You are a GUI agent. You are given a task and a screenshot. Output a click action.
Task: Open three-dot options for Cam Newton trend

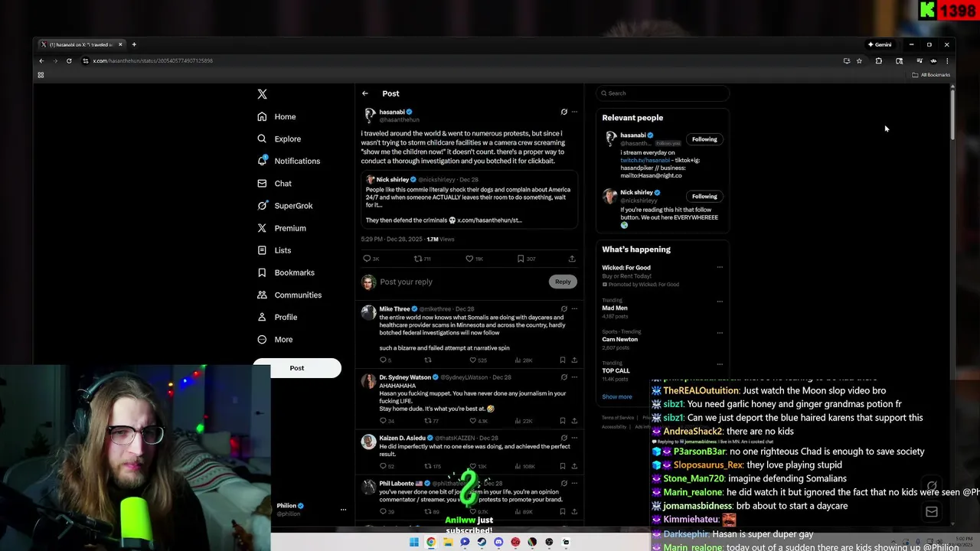[720, 333]
